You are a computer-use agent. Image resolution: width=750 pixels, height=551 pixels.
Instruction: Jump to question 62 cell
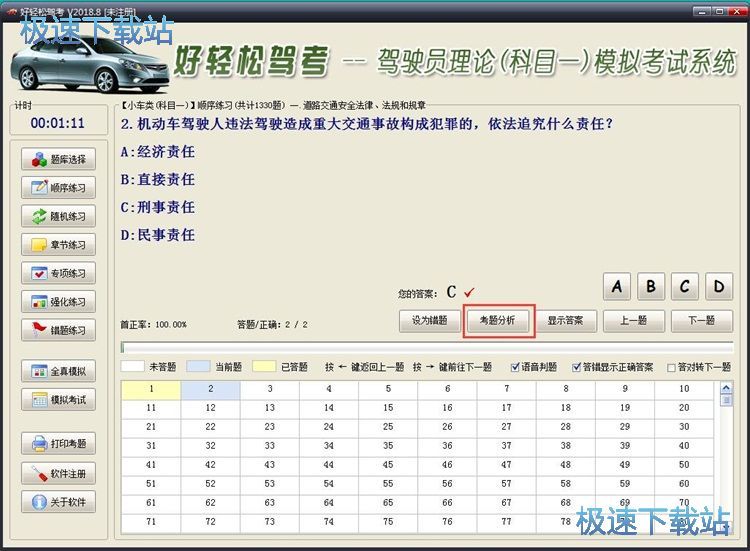tap(210, 503)
